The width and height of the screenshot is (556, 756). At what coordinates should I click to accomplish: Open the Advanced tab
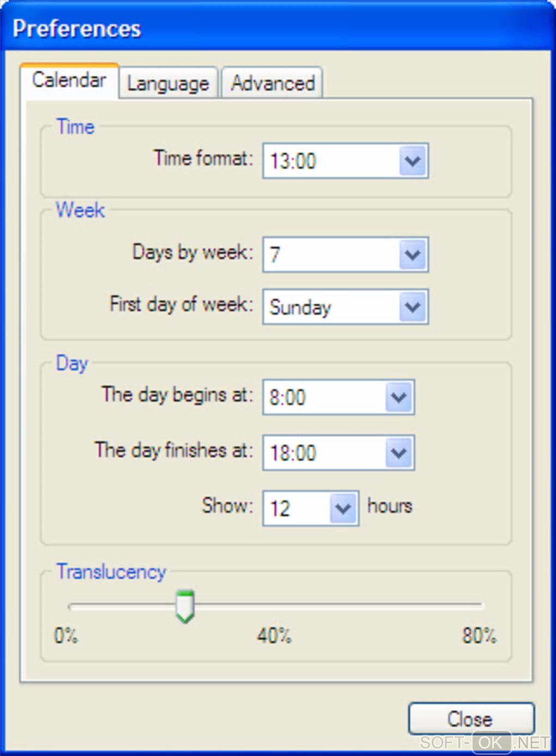[x=273, y=83]
